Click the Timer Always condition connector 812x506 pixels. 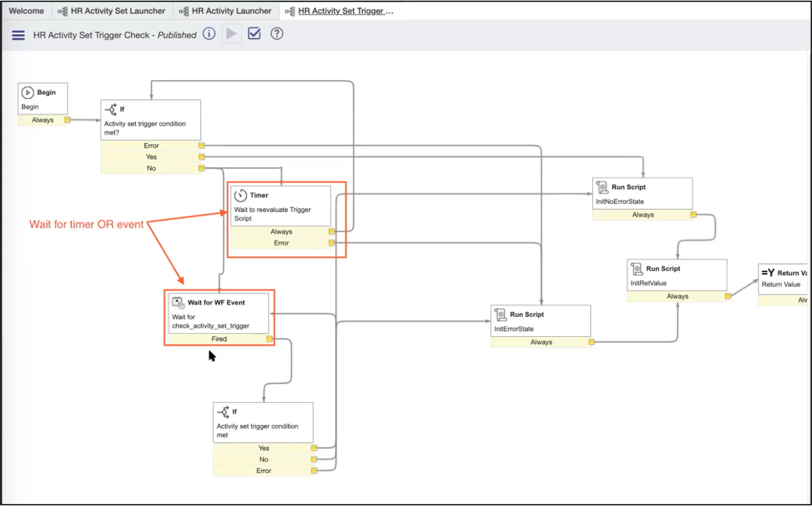click(x=332, y=231)
